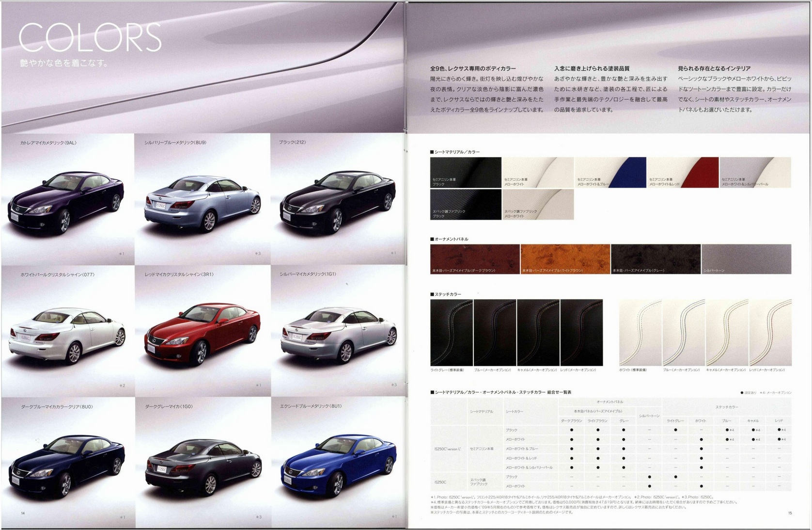Pick the black semi-aniline leather seat swatch
Viewport: 812px width, 530px height.
coord(465,172)
